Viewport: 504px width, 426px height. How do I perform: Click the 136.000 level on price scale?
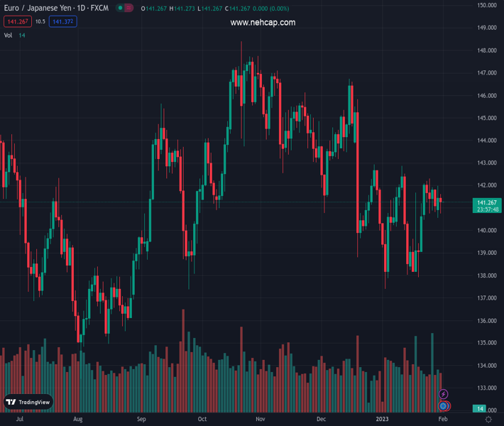(486, 320)
